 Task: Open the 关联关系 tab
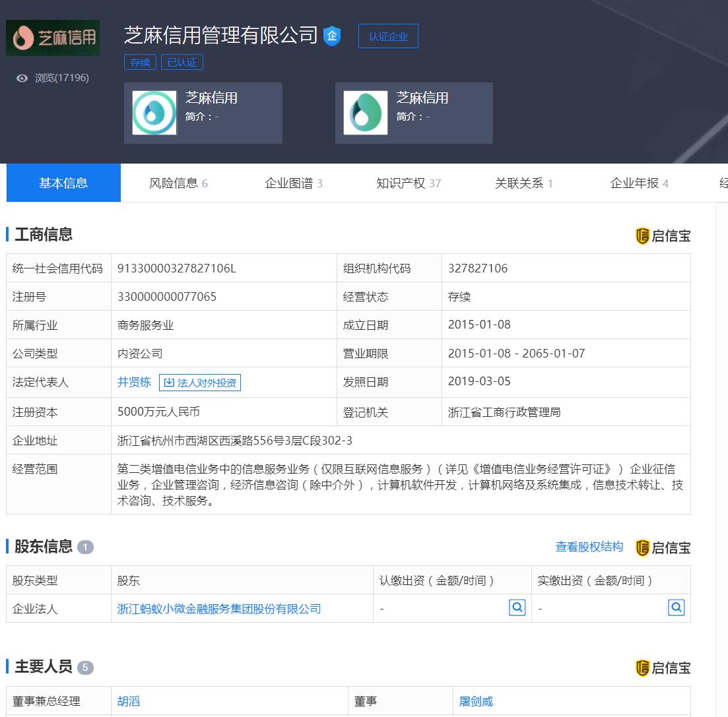[523, 183]
